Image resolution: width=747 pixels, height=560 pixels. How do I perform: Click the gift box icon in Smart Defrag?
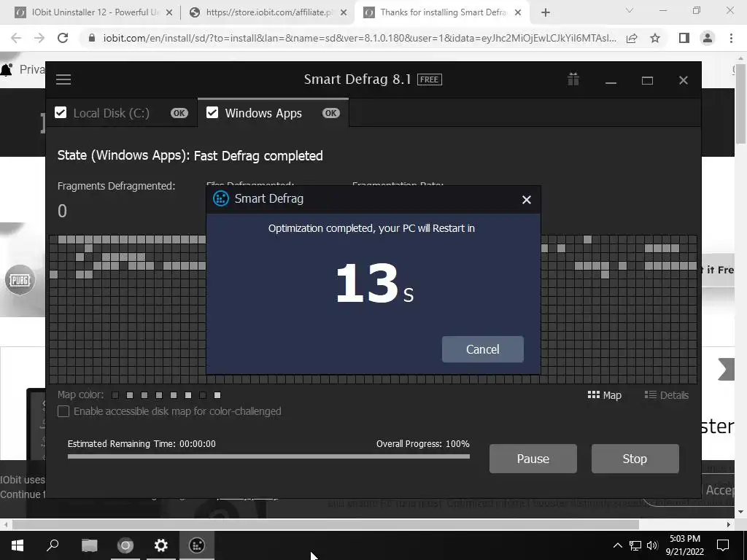pos(573,79)
